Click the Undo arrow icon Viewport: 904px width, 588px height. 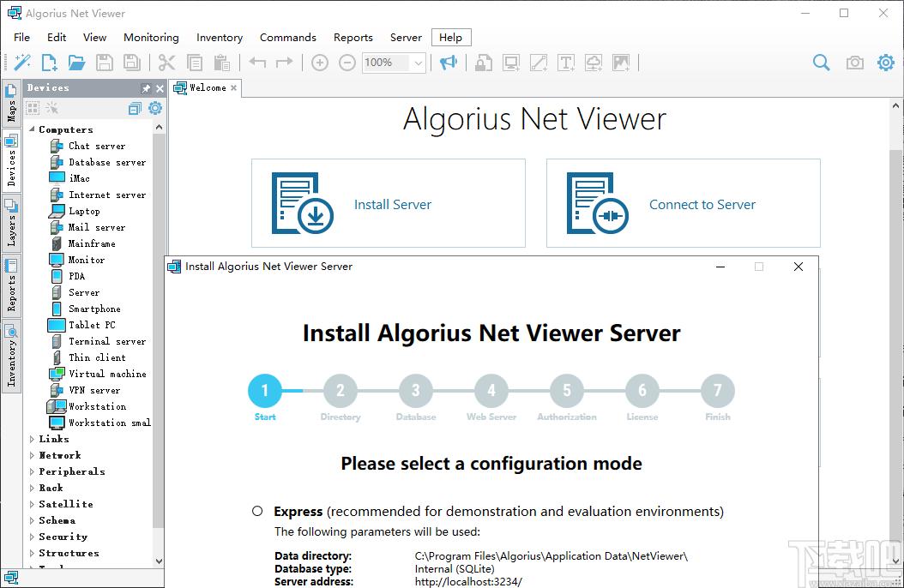coord(257,63)
